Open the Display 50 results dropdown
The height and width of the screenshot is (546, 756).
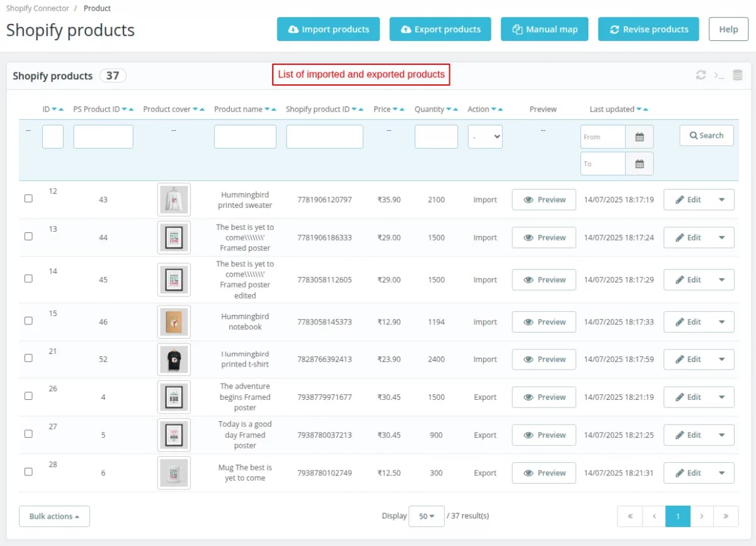click(x=427, y=516)
